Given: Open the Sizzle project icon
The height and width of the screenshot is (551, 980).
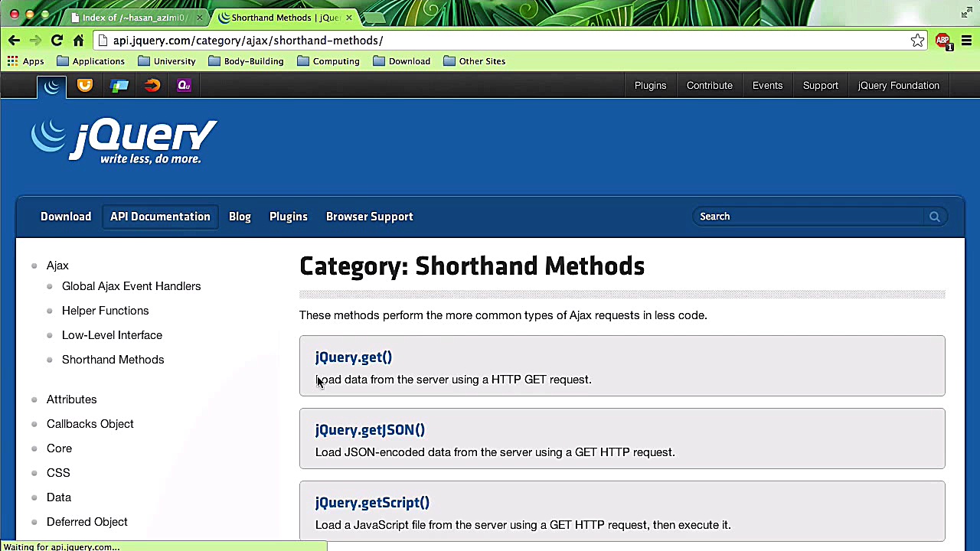Looking at the screenshot, I should (152, 86).
